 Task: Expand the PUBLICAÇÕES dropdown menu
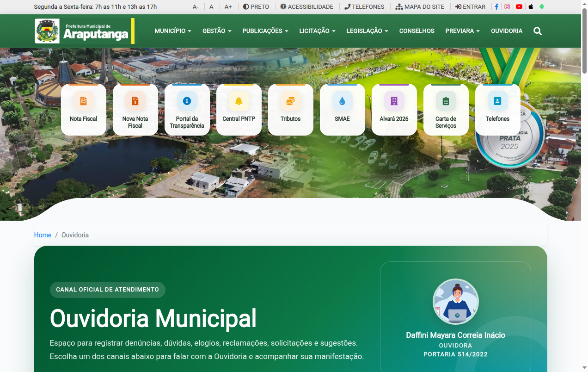pos(265,31)
